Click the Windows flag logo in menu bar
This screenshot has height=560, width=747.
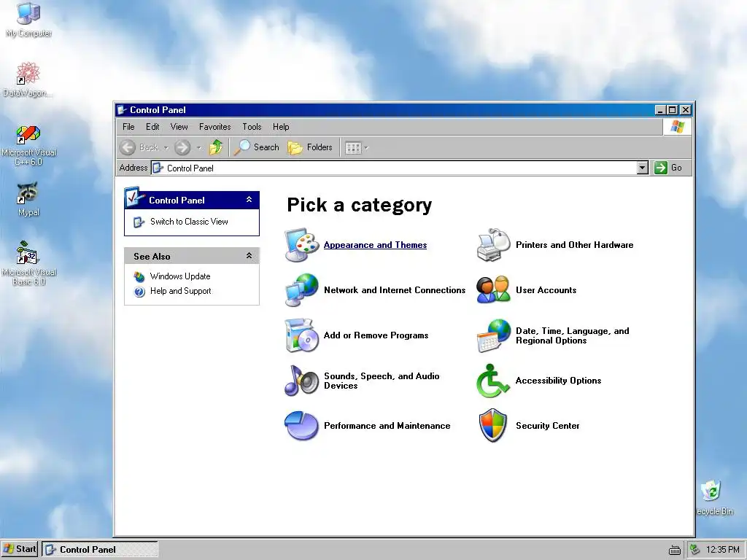677,127
